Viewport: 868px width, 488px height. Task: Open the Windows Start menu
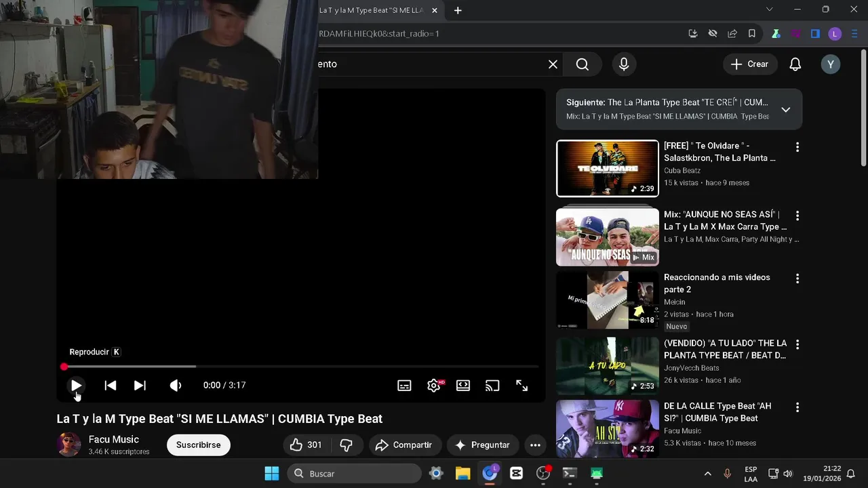click(272, 473)
